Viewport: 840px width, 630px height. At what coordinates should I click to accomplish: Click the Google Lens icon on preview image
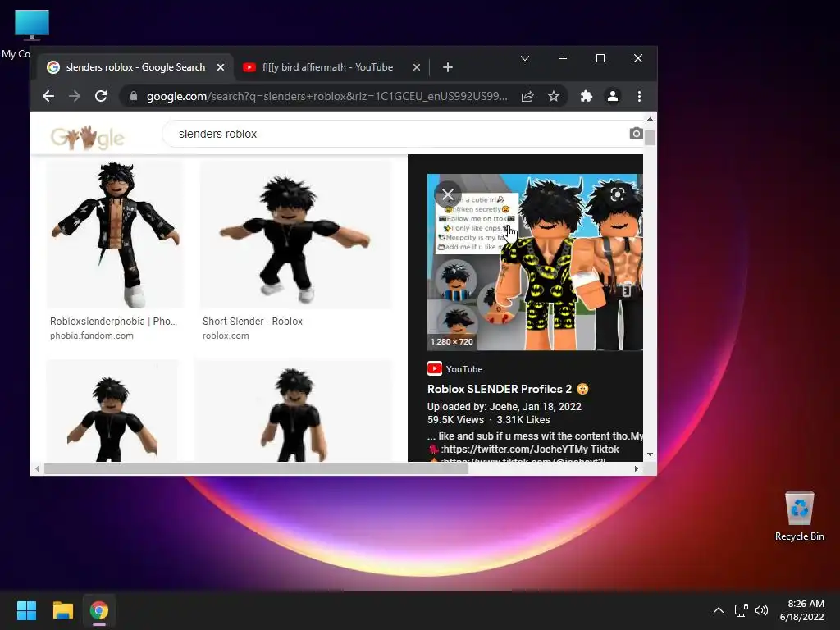pyautogui.click(x=617, y=194)
